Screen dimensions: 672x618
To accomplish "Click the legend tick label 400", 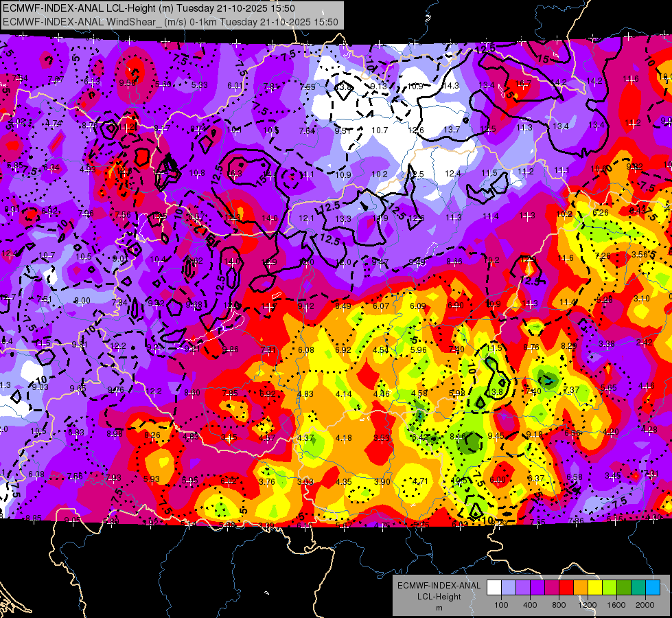I will click(x=530, y=605).
